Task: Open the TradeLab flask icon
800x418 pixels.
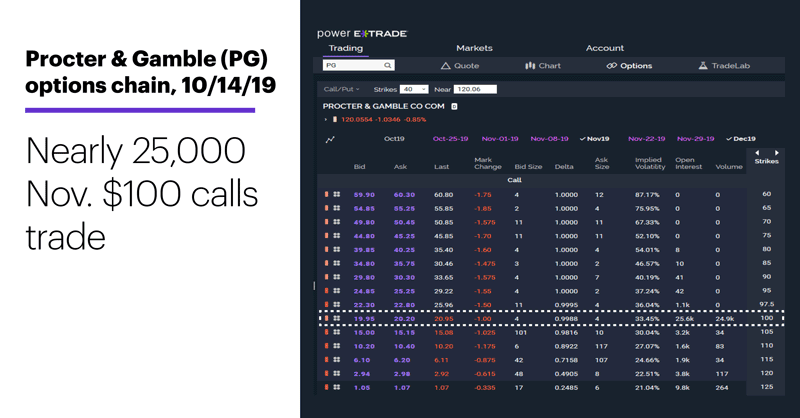Action: (x=703, y=66)
